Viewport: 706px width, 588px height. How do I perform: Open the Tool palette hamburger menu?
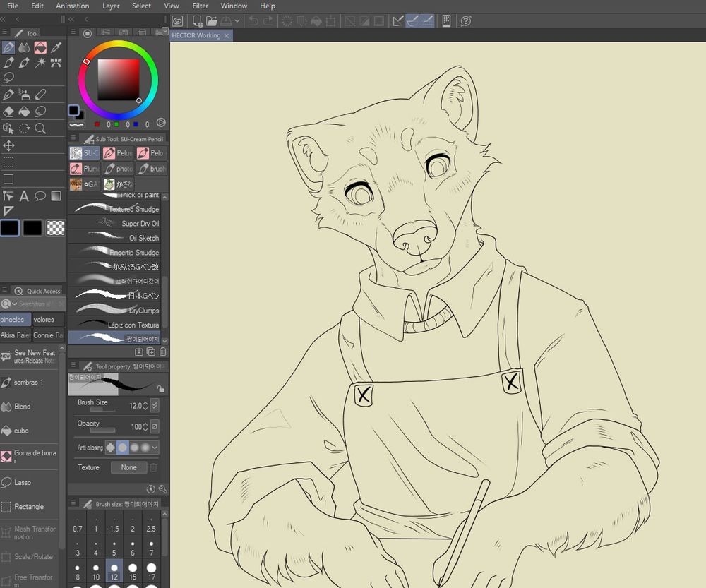point(4,32)
